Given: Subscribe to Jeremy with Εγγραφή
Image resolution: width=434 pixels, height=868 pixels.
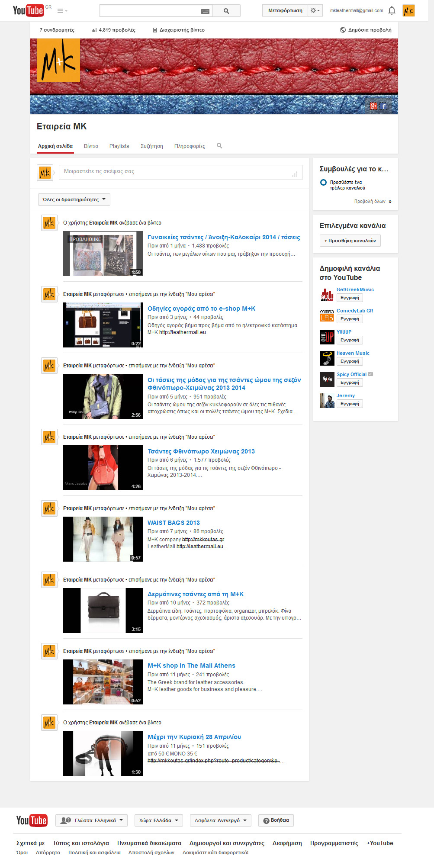Looking at the screenshot, I should click(x=350, y=404).
